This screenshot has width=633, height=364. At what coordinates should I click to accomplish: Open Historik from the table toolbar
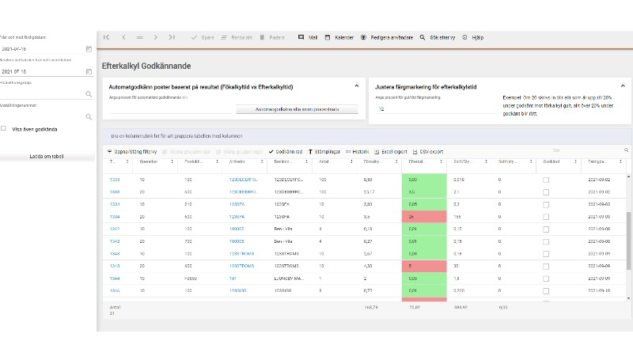[x=358, y=152]
